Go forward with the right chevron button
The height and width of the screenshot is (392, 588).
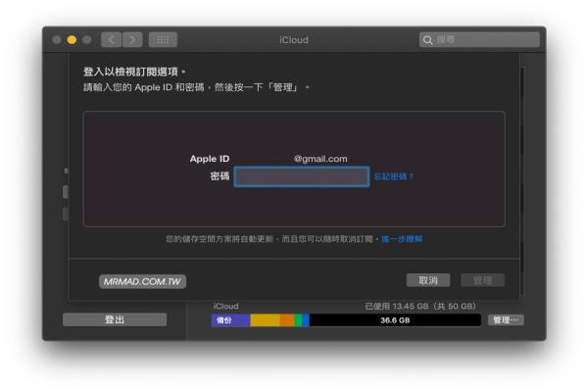(x=132, y=40)
